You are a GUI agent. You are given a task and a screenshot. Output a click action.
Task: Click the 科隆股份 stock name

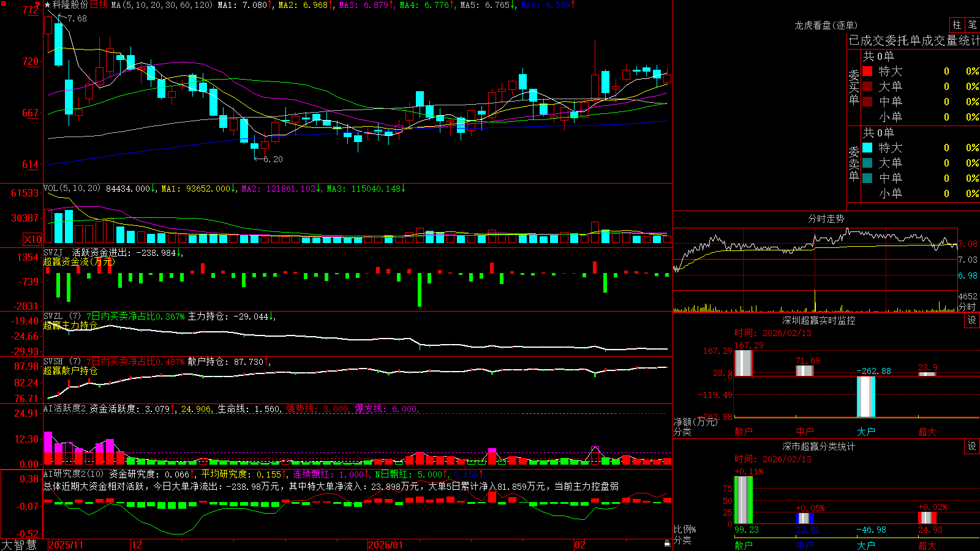(70, 5)
